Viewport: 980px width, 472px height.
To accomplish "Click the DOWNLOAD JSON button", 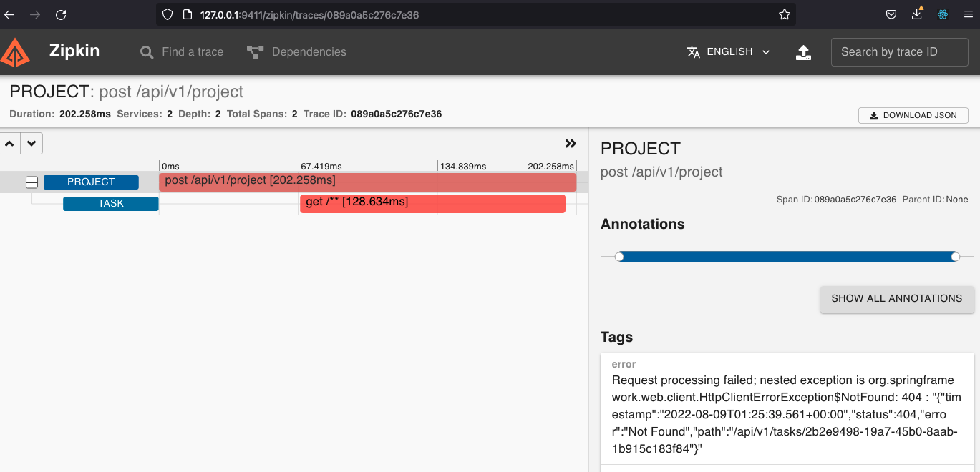I will 913,115.
